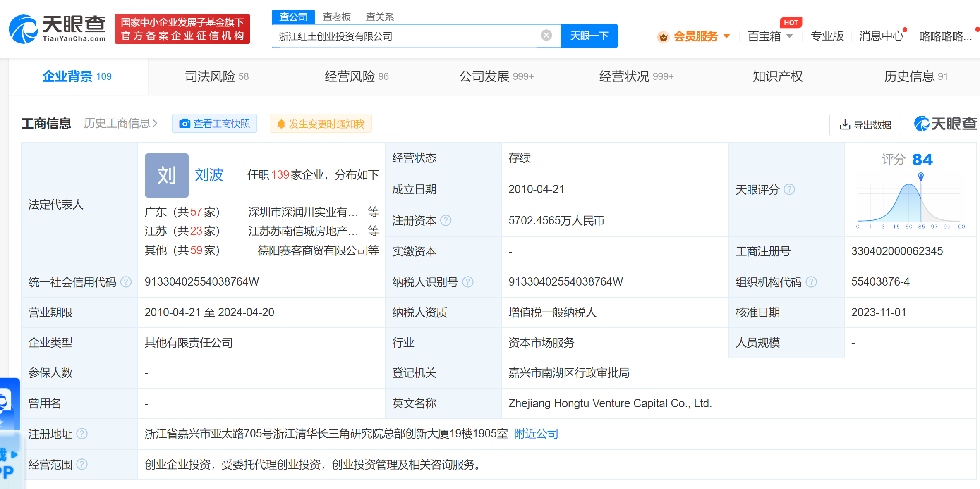
Task: Expand the 百宝箱 dropdown menu
Action: coord(790,36)
